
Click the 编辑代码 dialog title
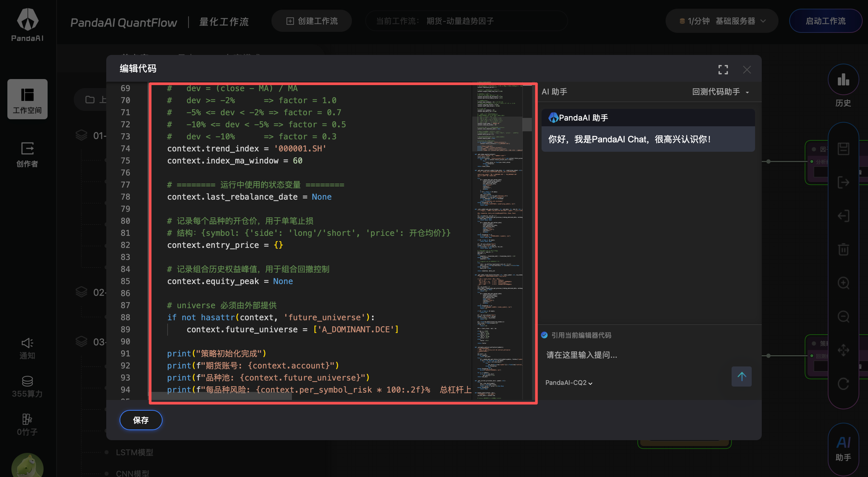138,68
